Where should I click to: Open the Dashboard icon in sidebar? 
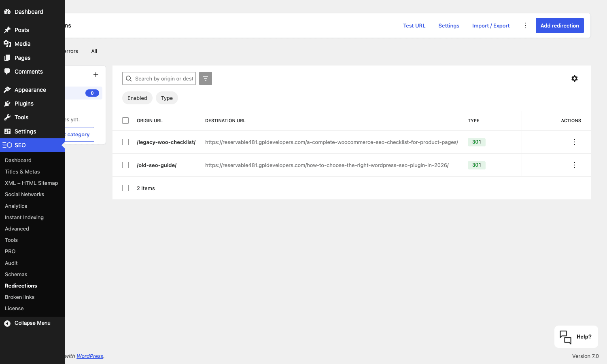pos(7,12)
